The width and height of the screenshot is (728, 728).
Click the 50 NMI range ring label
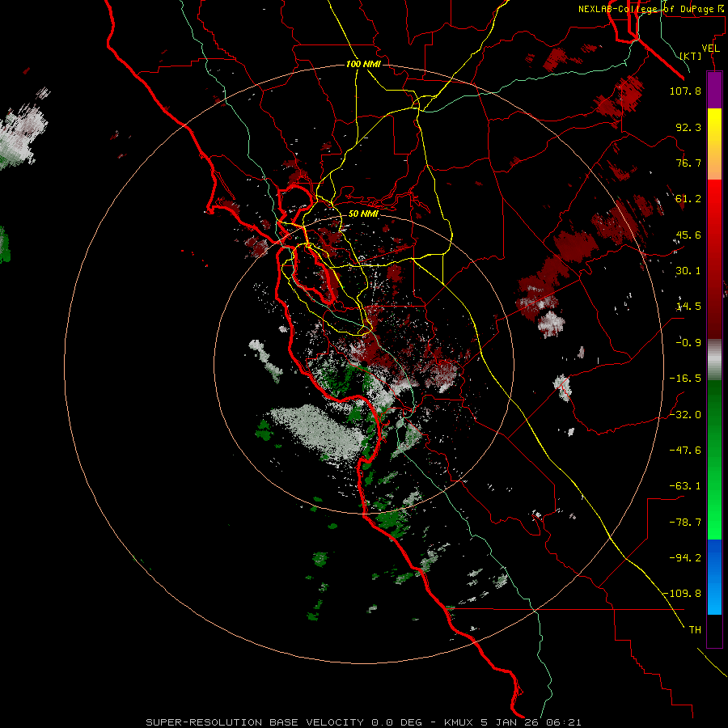pyautogui.click(x=363, y=214)
